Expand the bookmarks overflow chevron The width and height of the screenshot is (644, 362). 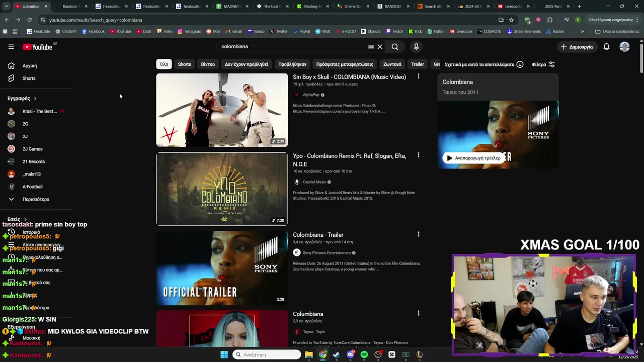click(582, 31)
